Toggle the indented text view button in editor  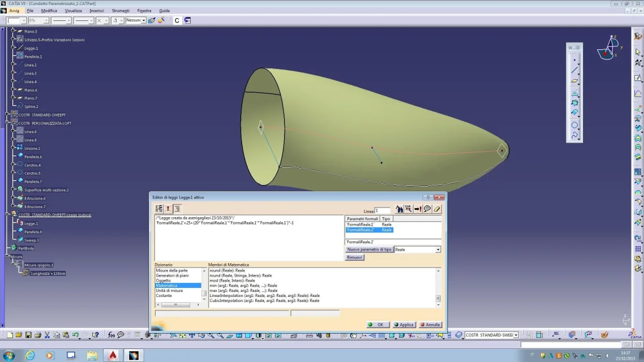[x=177, y=209]
